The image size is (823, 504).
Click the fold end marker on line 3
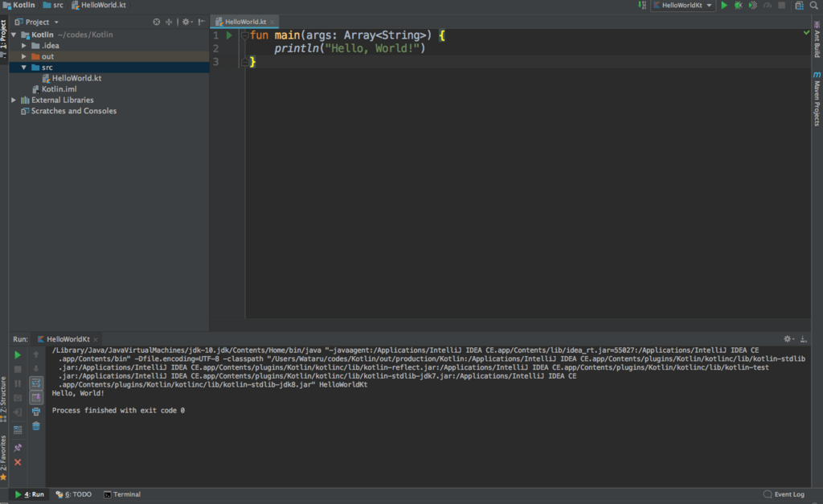click(245, 62)
